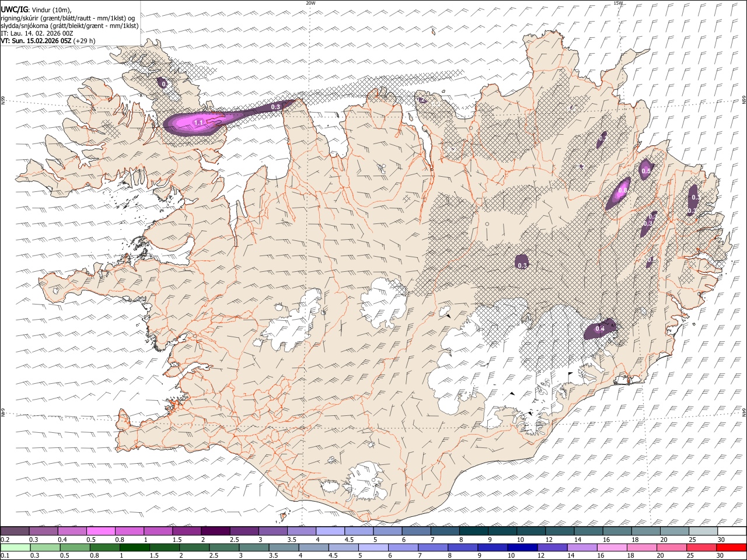Click the 20W longitude label
The width and height of the screenshot is (747, 560).
pos(310,3)
